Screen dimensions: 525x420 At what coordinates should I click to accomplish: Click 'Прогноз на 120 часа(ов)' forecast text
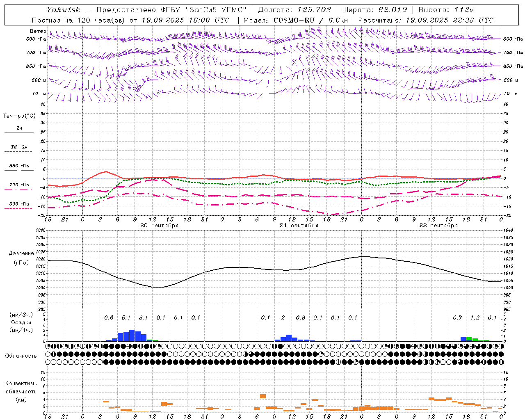tap(79, 20)
